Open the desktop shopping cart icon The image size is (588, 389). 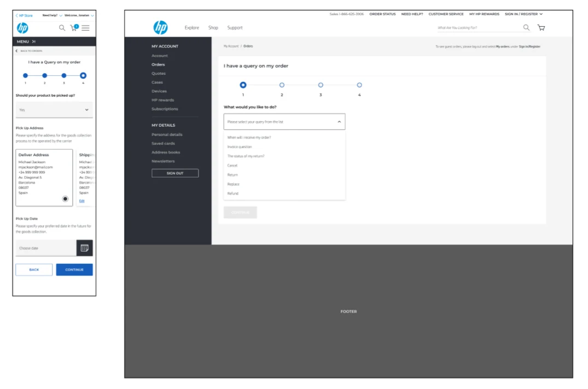(x=541, y=28)
